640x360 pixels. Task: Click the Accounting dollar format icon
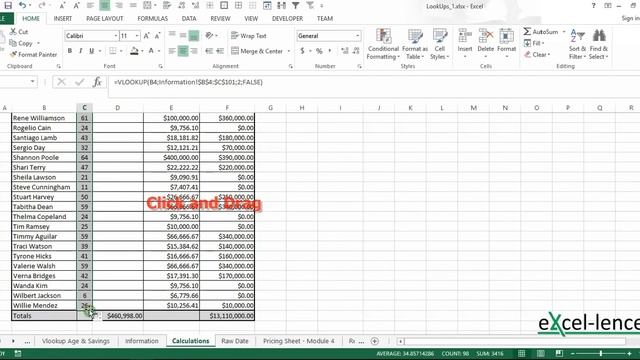[x=302, y=51]
